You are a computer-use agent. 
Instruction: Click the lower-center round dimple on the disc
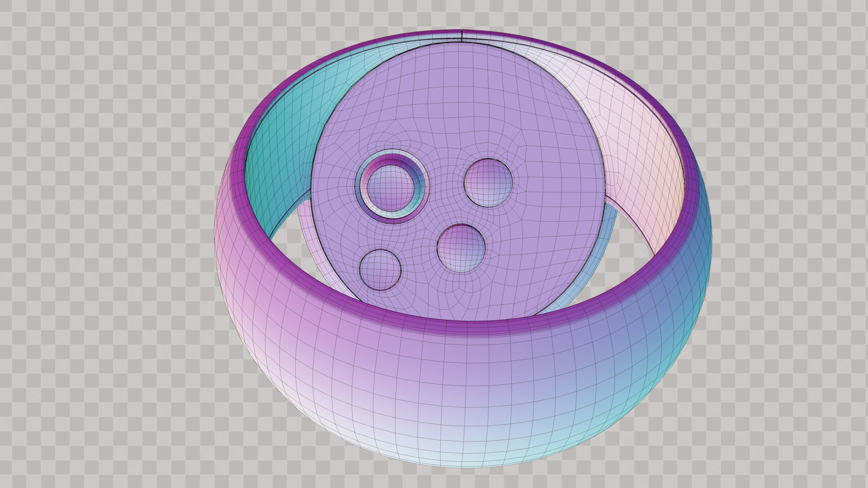pyautogui.click(x=461, y=248)
